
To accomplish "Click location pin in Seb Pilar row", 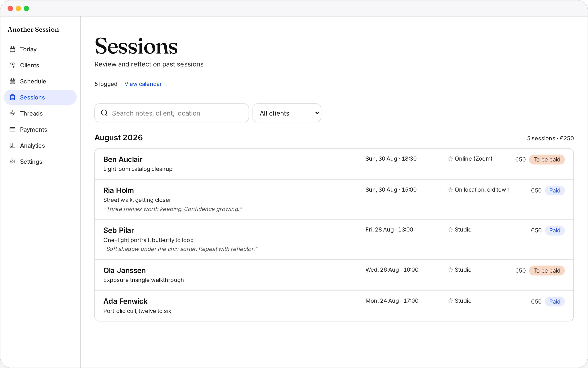I will click(x=450, y=230).
